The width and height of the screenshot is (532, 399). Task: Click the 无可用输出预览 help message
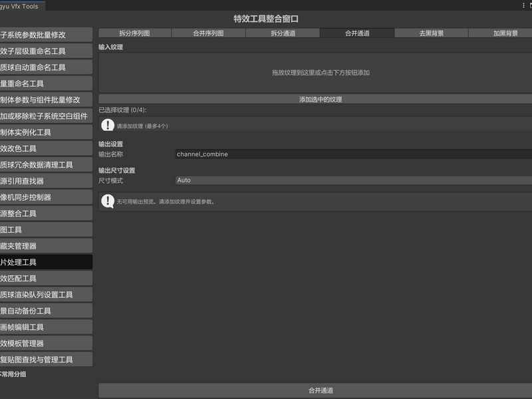point(165,201)
